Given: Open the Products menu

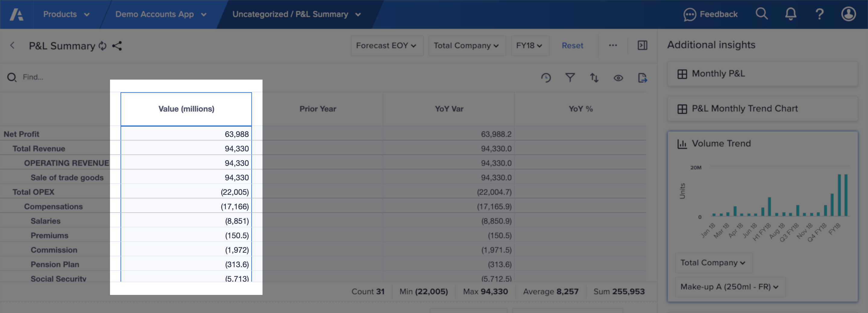Looking at the screenshot, I should [x=66, y=14].
